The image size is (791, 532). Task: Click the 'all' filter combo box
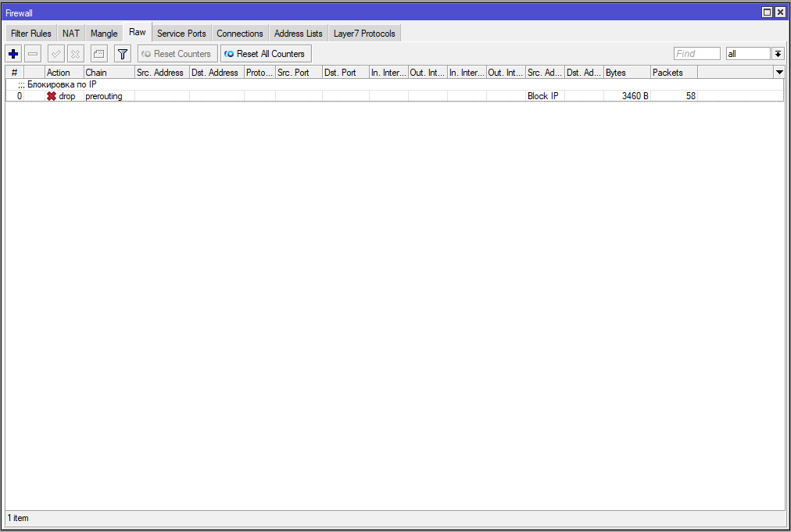748,53
